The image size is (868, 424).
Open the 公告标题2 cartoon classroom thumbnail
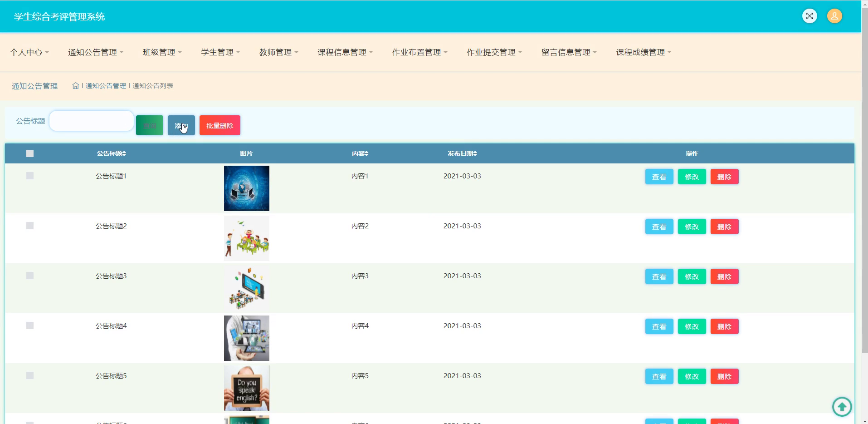tap(247, 238)
